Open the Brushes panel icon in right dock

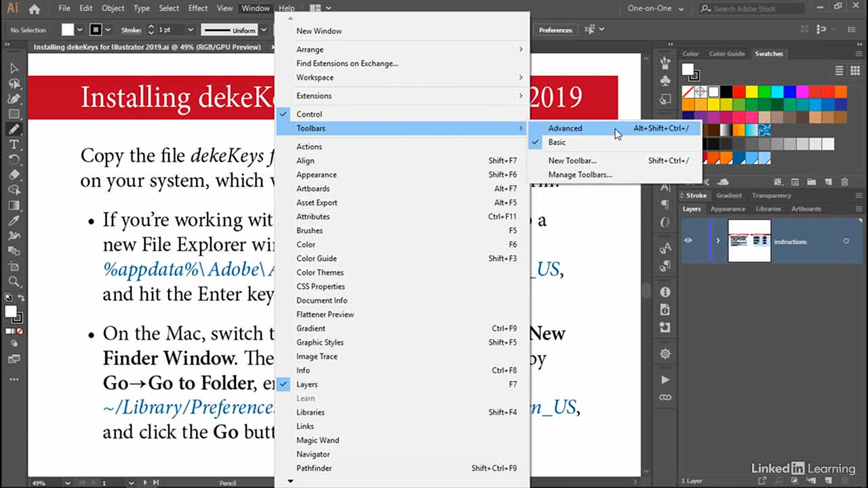pos(665,62)
